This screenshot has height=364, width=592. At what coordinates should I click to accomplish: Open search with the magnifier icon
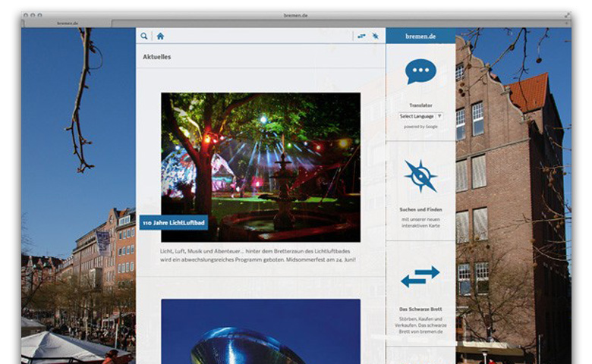pyautogui.click(x=144, y=36)
